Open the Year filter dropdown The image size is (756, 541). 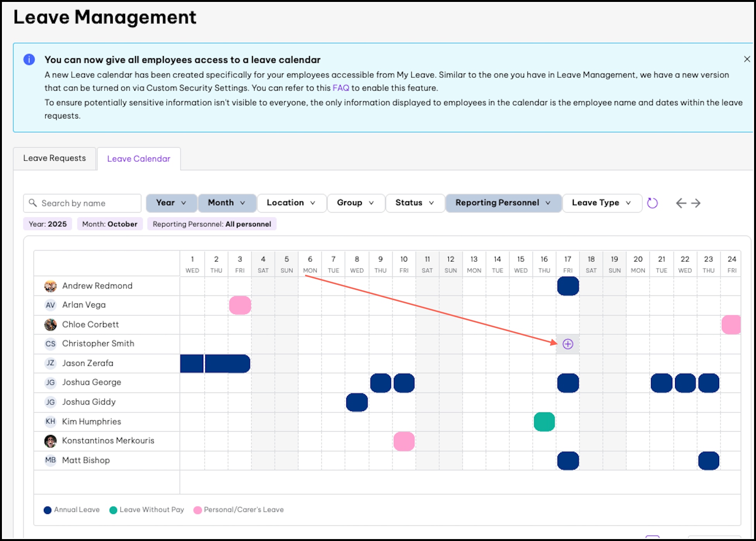tap(171, 203)
